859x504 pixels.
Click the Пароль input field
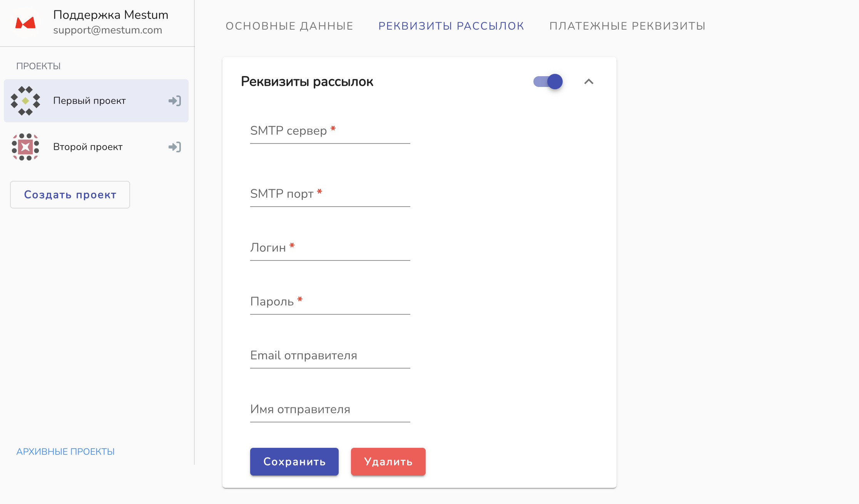tap(330, 302)
